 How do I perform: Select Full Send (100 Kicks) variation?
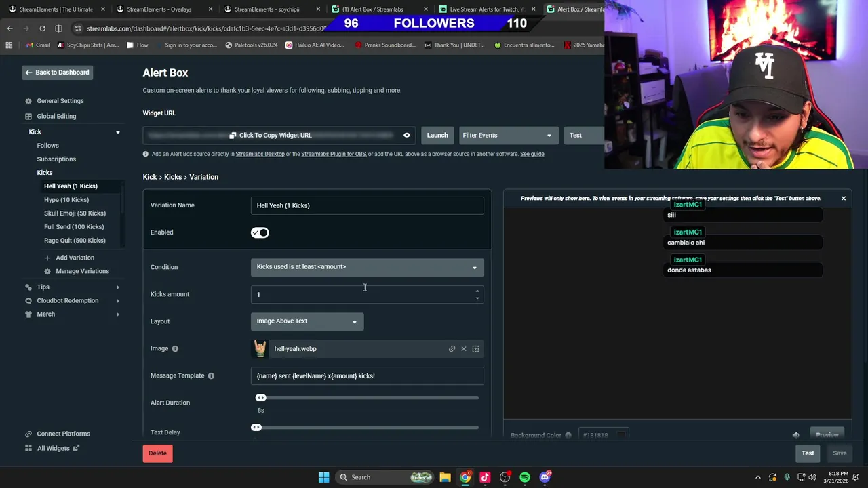74,227
